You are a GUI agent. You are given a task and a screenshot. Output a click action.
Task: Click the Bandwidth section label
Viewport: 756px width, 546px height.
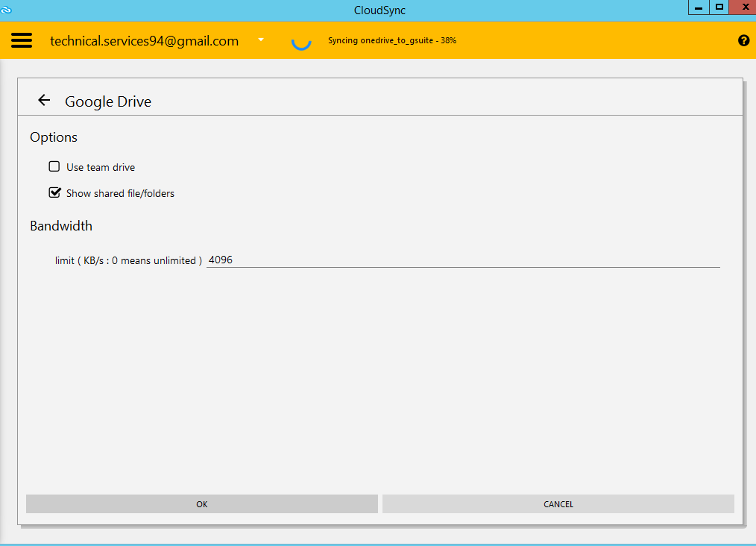tap(61, 226)
